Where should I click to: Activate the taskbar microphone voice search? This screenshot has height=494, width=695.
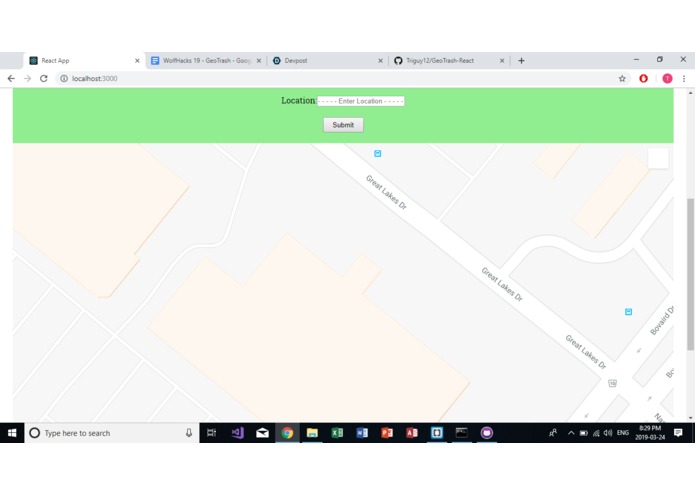[x=189, y=433]
